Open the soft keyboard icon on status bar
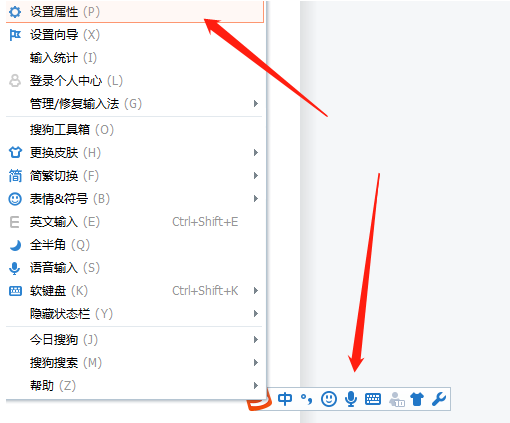Image resolution: width=510 pixels, height=423 pixels. click(x=373, y=399)
